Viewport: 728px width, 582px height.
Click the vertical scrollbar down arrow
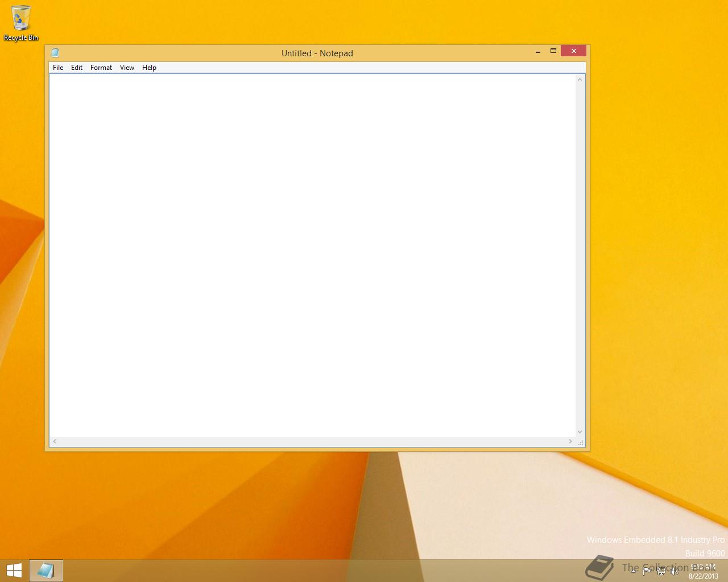(x=580, y=432)
